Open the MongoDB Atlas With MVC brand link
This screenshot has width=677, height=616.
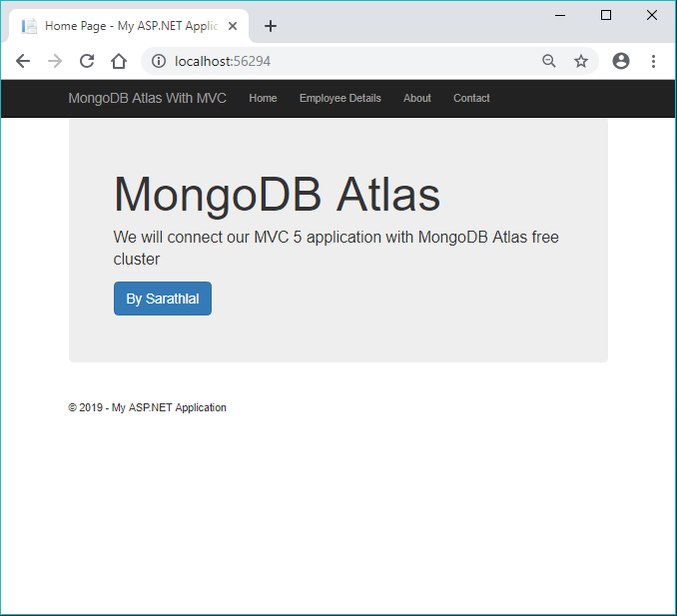click(x=147, y=99)
